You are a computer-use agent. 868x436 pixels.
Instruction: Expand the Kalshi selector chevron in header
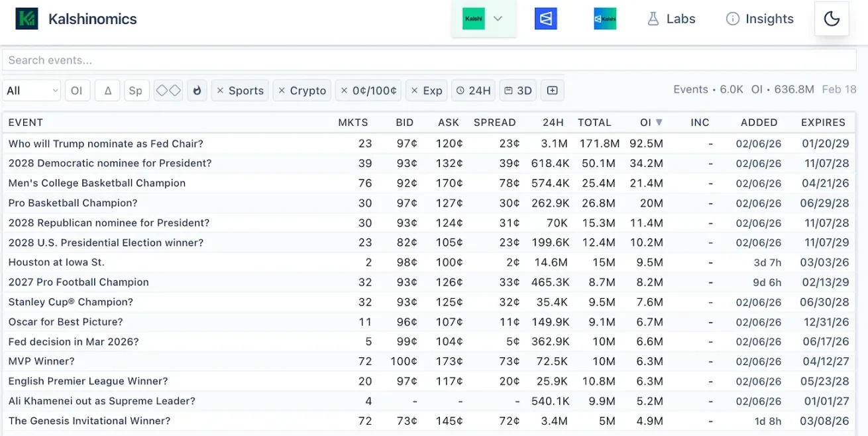[498, 19]
